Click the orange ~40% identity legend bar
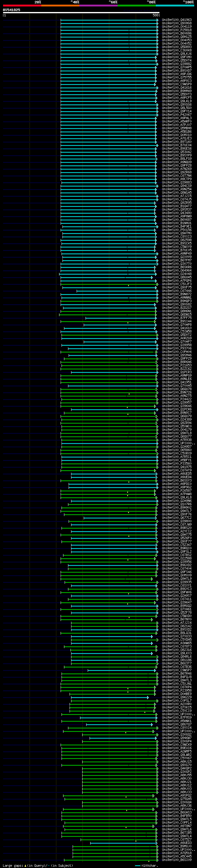 pos(60,6)
